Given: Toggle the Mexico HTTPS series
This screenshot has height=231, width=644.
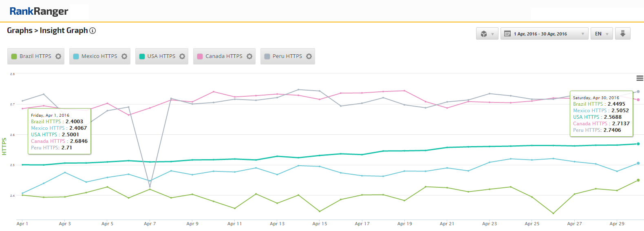Looking at the screenshot, I should 99,56.
